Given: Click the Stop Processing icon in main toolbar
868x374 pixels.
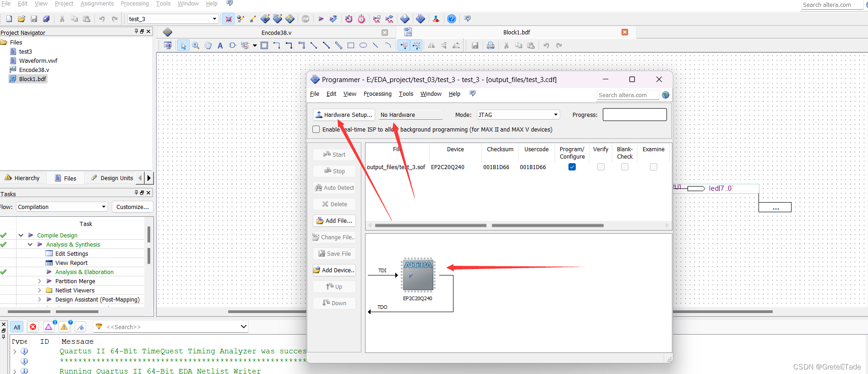Looking at the screenshot, I should (x=306, y=19).
